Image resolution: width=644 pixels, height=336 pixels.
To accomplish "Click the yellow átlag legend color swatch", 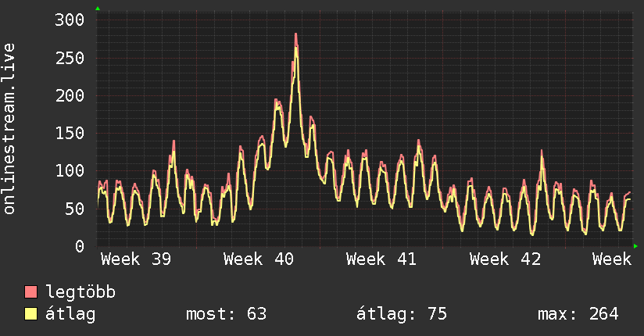I will [x=30, y=313].
